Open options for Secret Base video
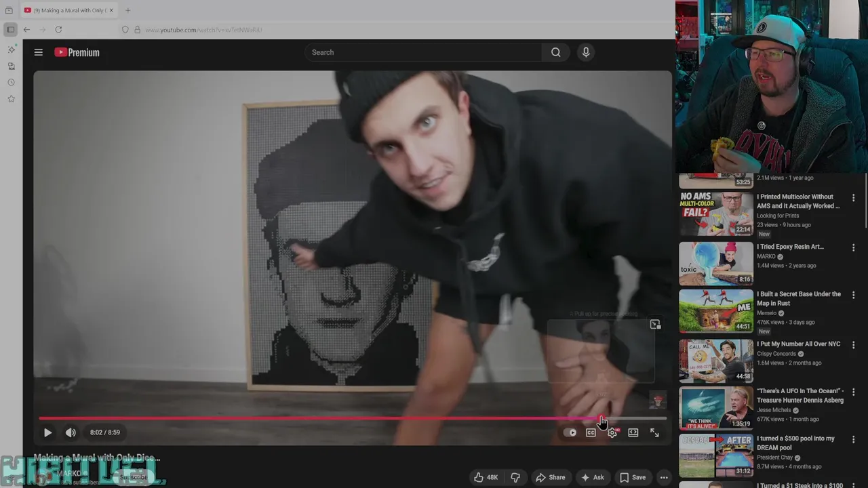Image resolution: width=868 pixels, height=488 pixels. pos(853,296)
